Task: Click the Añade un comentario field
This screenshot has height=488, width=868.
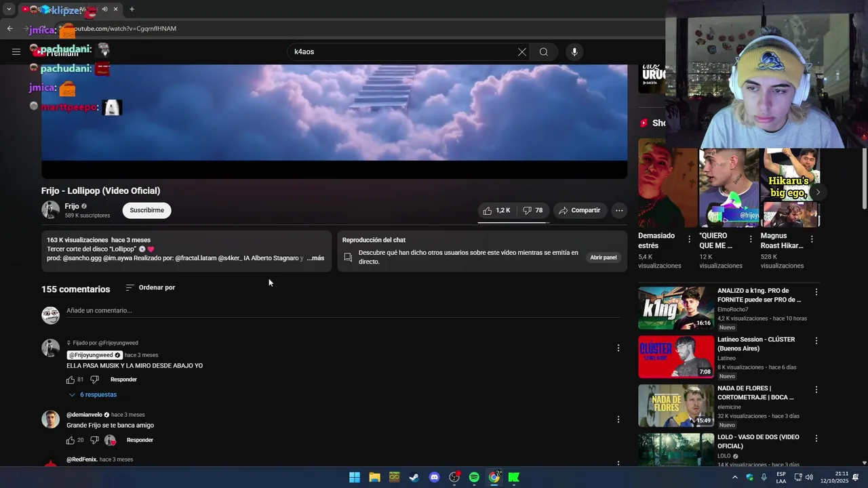Action: (343, 310)
